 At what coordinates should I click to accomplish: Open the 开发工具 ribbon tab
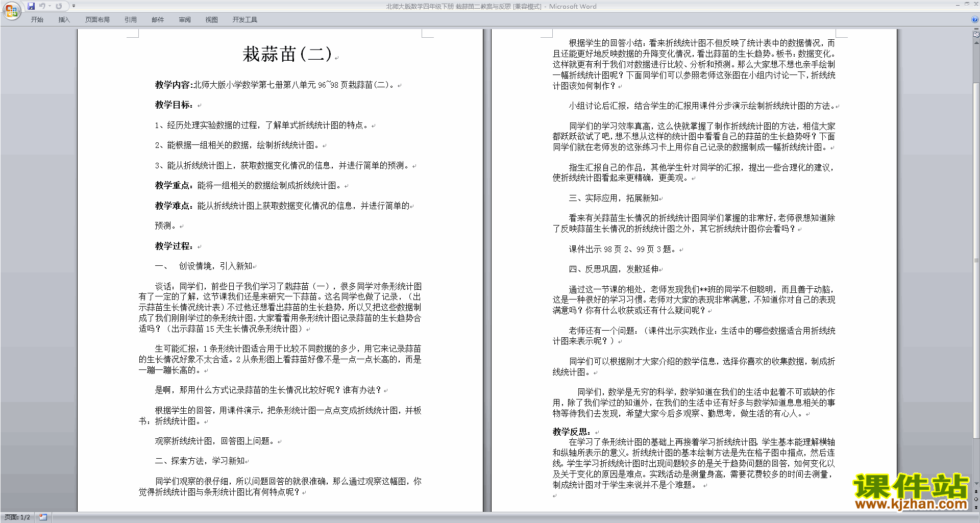[x=245, y=19]
